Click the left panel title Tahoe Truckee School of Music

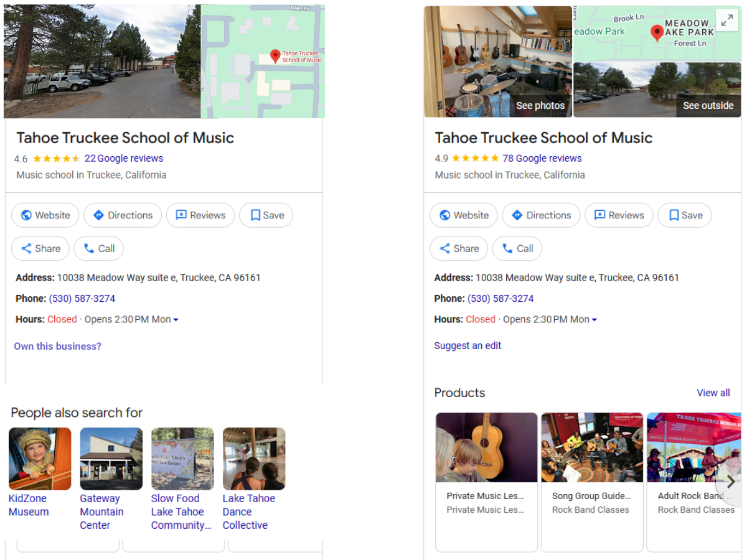click(125, 138)
